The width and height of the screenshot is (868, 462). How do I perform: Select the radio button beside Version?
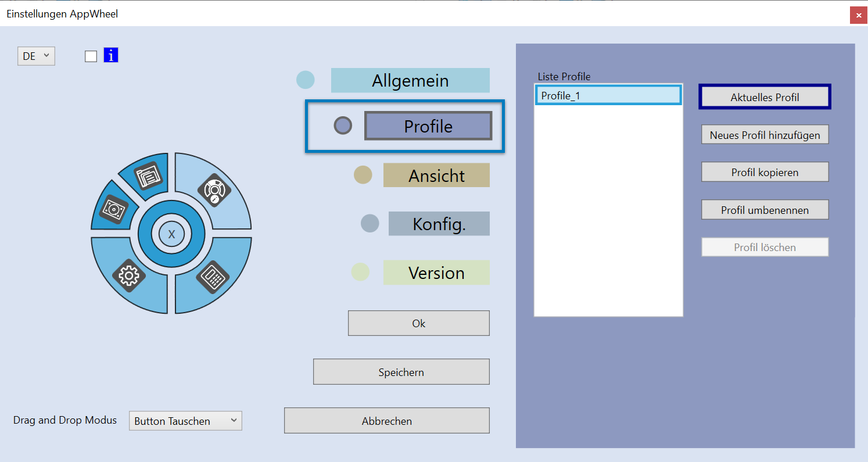360,272
